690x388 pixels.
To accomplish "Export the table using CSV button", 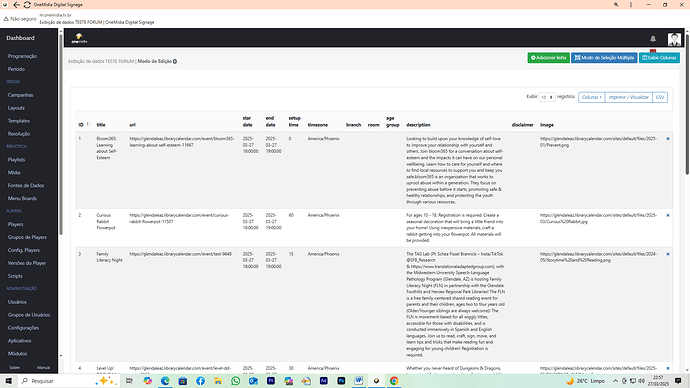I will pyautogui.click(x=660, y=97).
